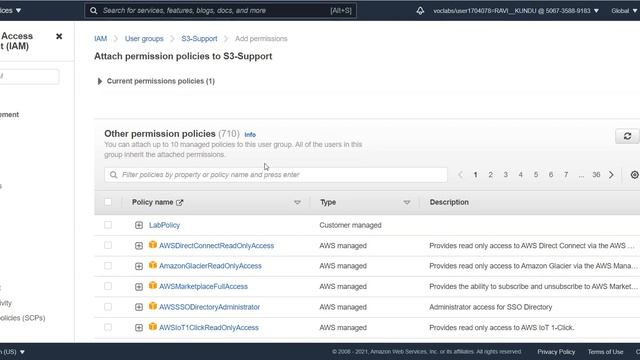Screen dimensions: 640x360
Task: Open the language selector in footer
Action: 12,352
